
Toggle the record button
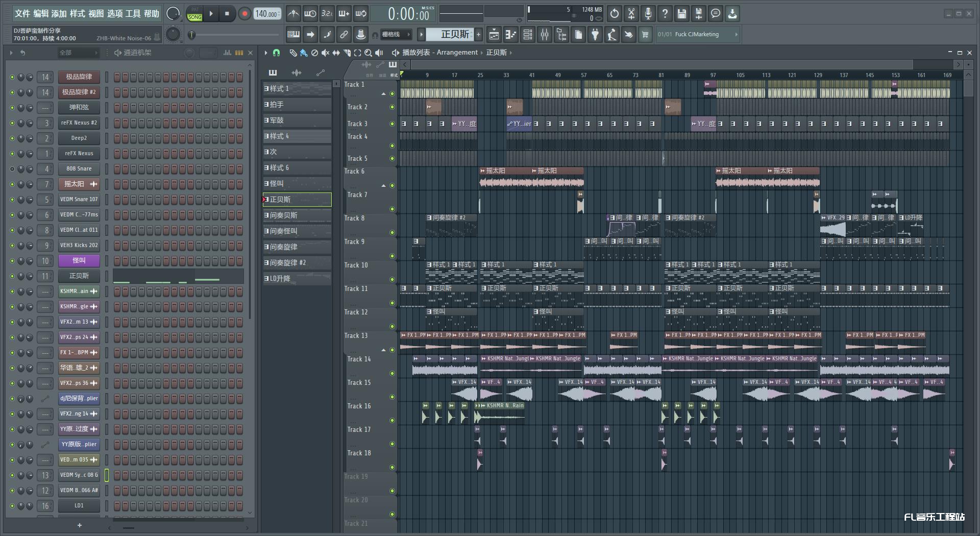(244, 14)
